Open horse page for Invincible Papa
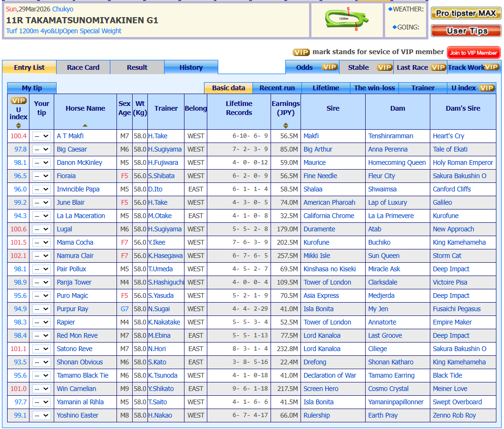Image resolution: width=504 pixels, height=429 pixels. pyautogui.click(x=78, y=190)
